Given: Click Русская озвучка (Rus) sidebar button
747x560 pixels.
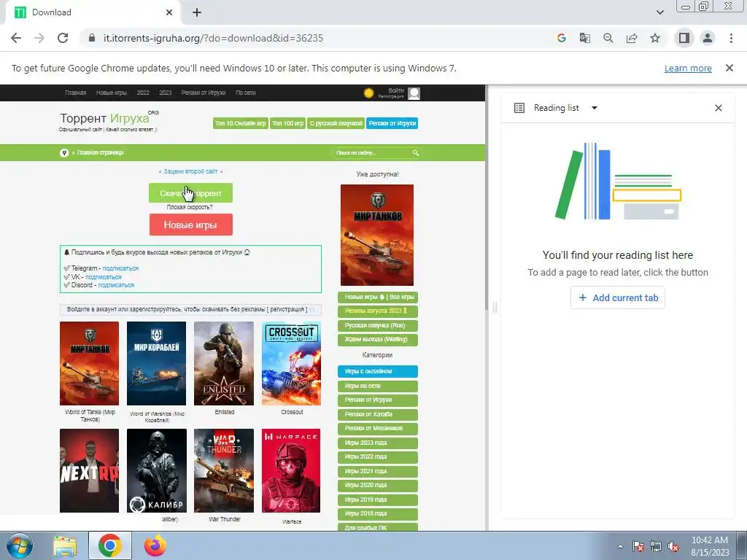Looking at the screenshot, I should pos(378,326).
